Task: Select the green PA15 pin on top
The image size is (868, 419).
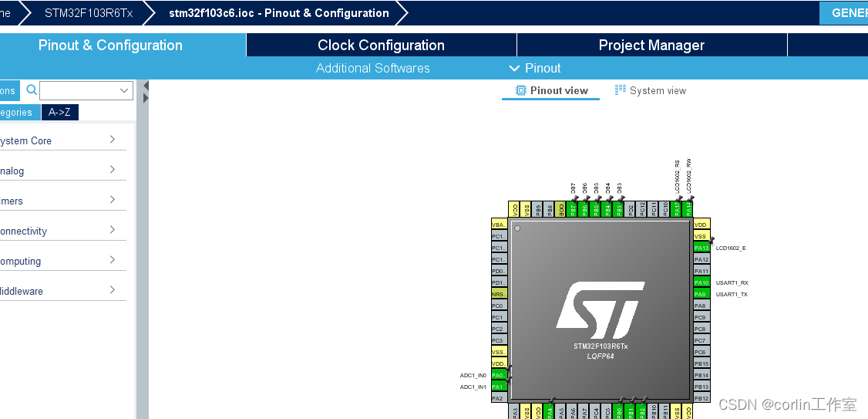Action: coord(677,209)
